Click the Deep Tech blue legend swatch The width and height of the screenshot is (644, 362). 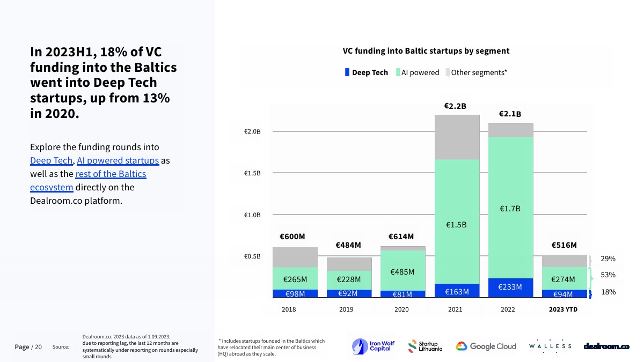(347, 72)
